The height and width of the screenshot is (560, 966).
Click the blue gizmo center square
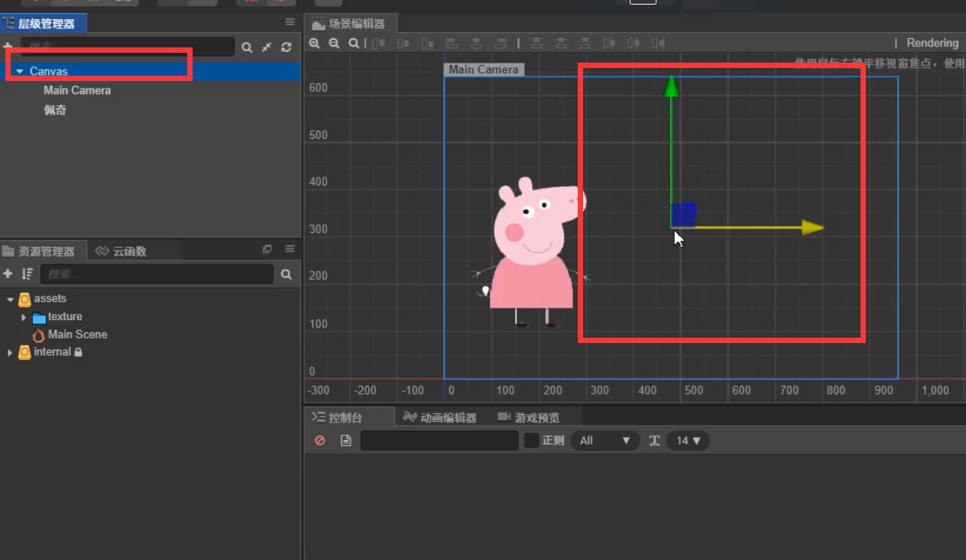coord(683,215)
